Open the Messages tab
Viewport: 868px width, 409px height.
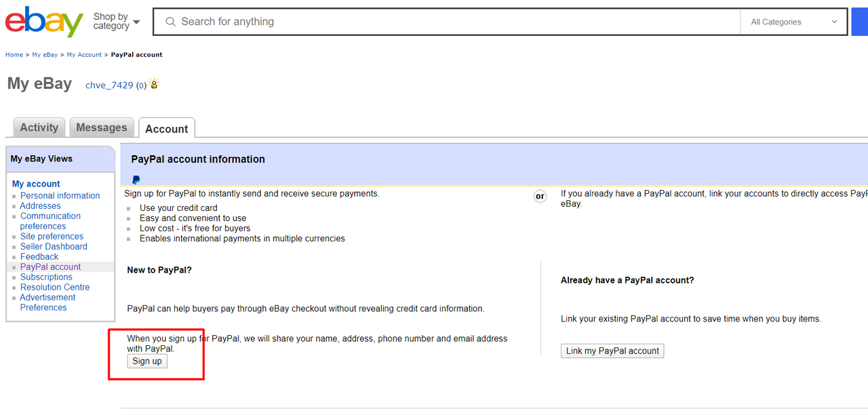102,128
